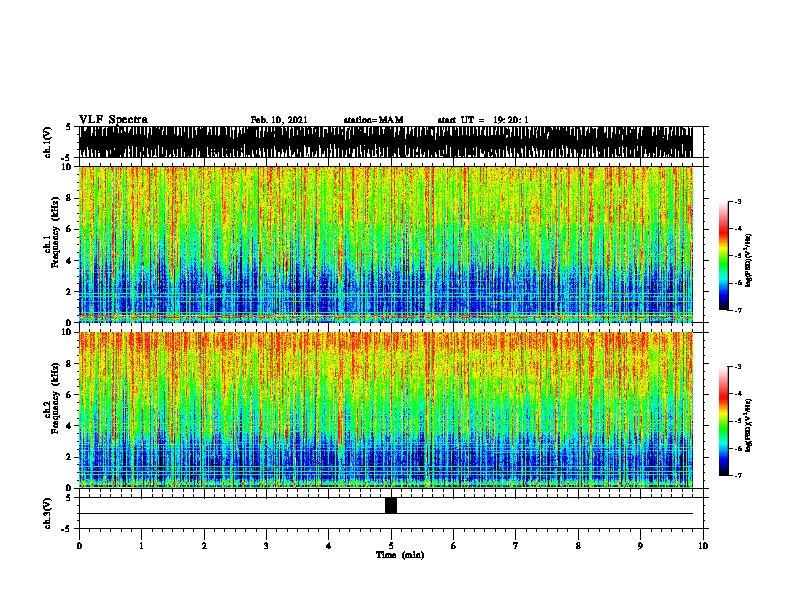Click the ch.3(V) axis label
The image size is (792, 612).
pos(48,513)
